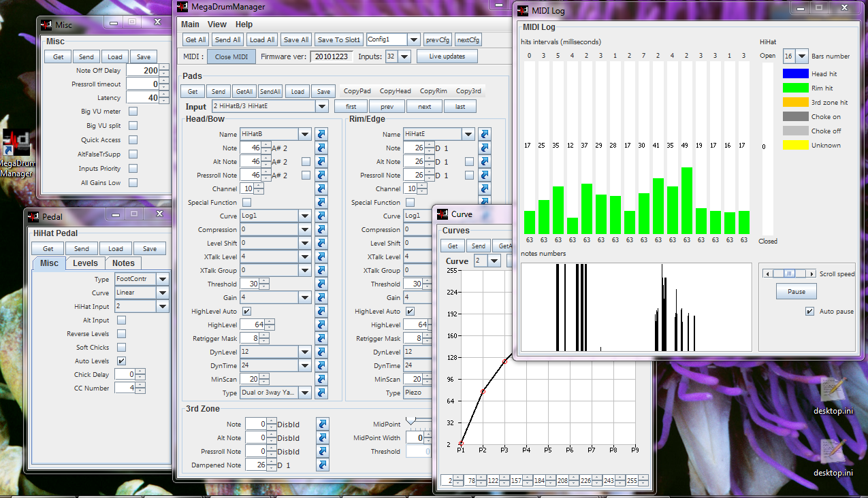Screen dimensions: 868x498
Task: Open the pedal Type dropdown showing FootContr
Action: click(162, 279)
